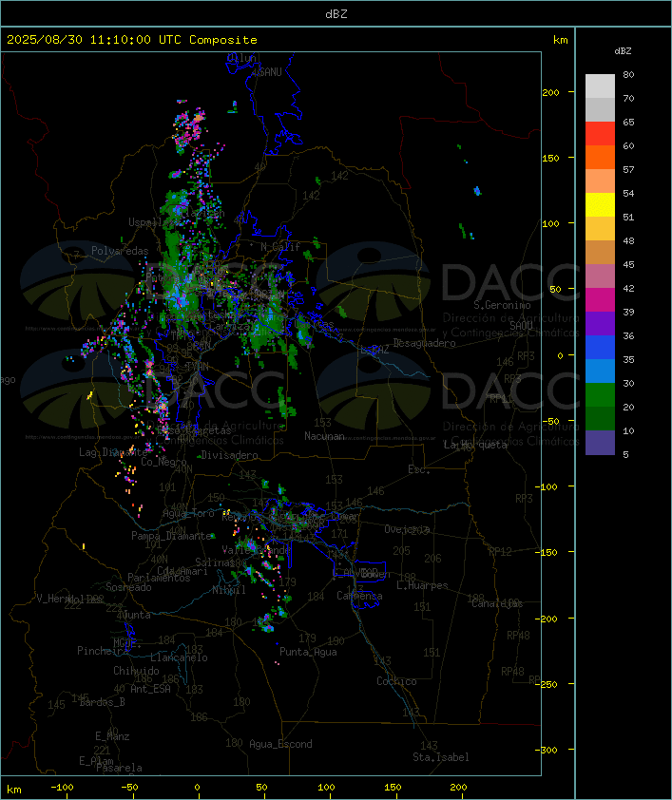This screenshot has height=800, width=672.
Task: Click the E_Manz place label
Action: tap(112, 736)
